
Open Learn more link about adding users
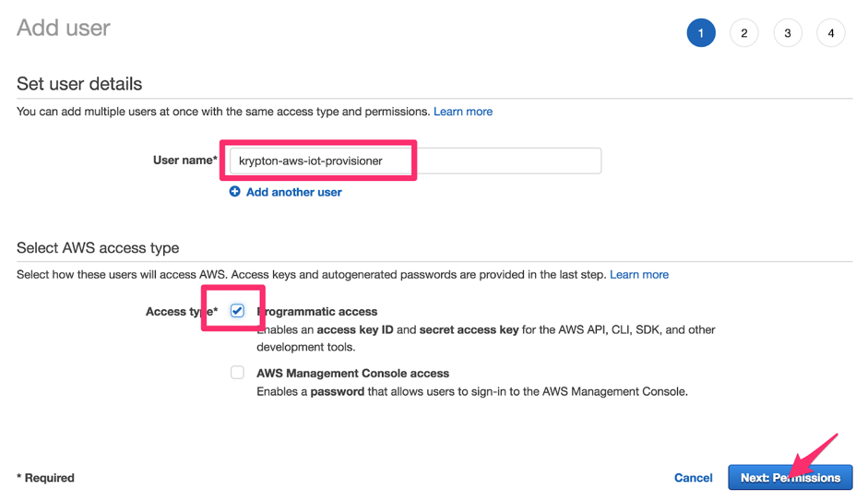(463, 112)
